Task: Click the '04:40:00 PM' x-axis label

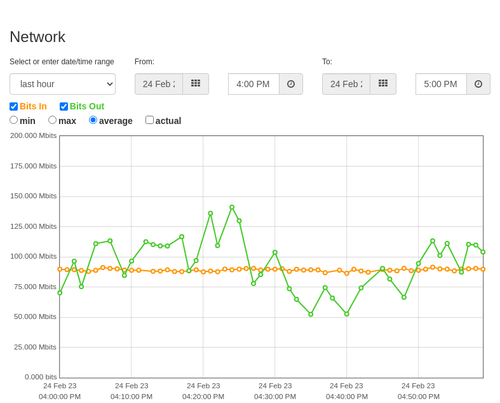Action: coord(347,397)
